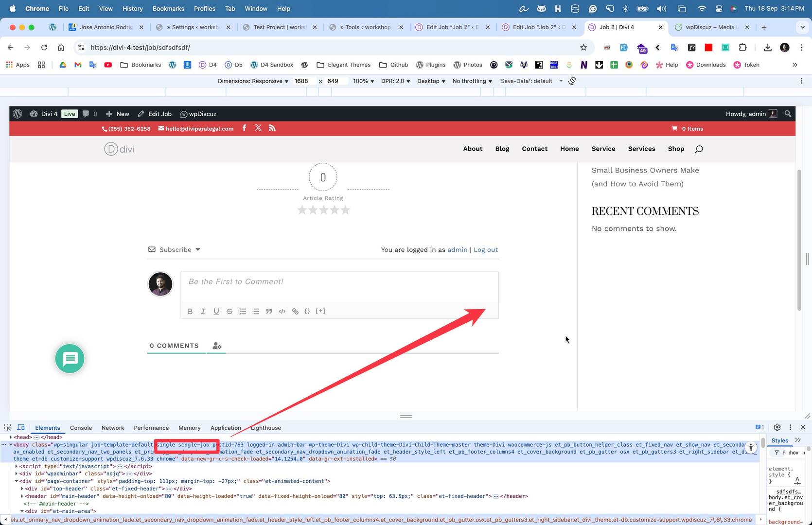Open the green wpDiscuz chat bubble
812x525 pixels.
[x=70, y=359]
